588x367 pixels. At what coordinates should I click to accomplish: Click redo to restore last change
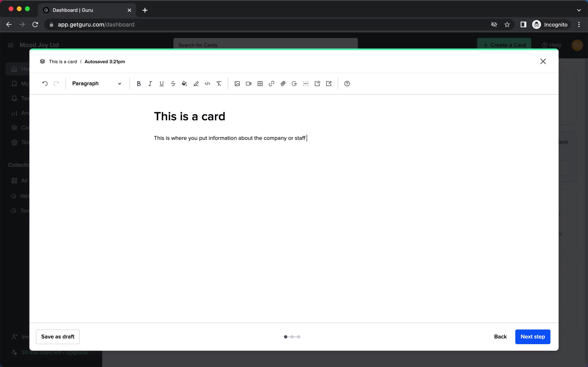[x=56, y=83]
